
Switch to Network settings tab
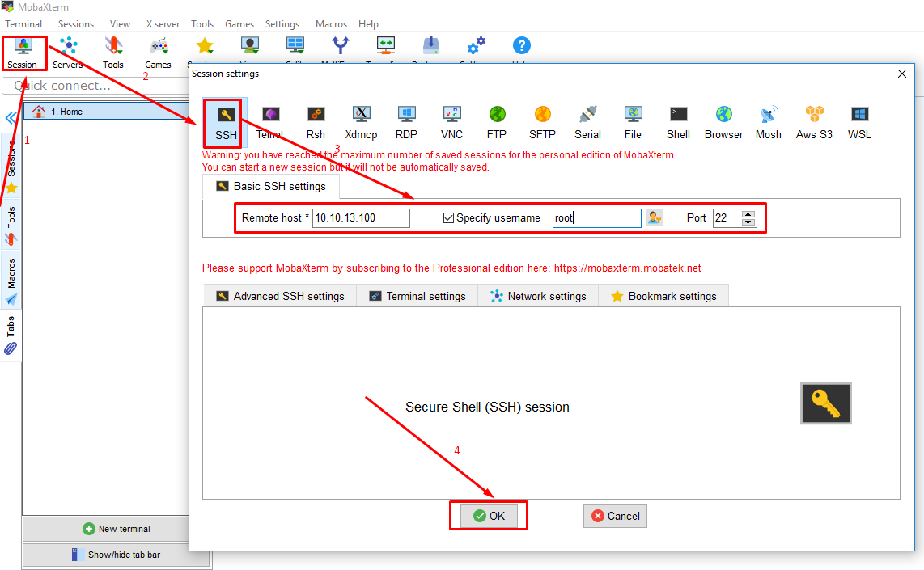tap(538, 296)
